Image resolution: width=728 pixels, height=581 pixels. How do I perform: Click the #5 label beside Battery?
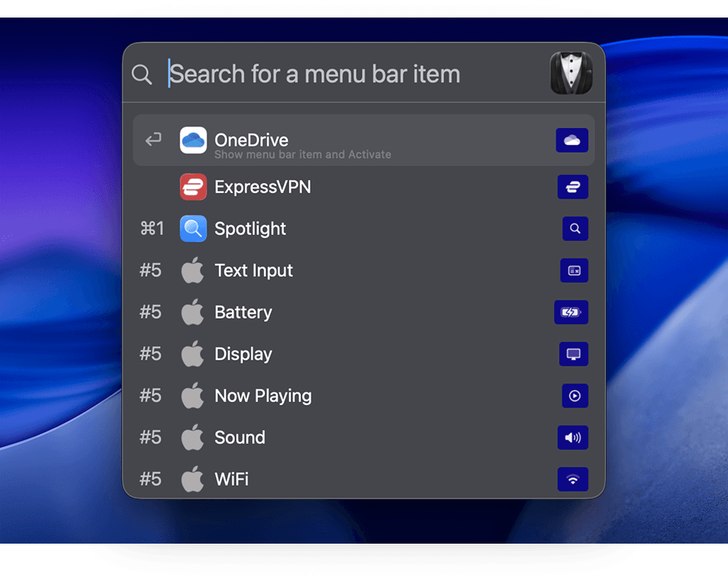click(x=150, y=312)
